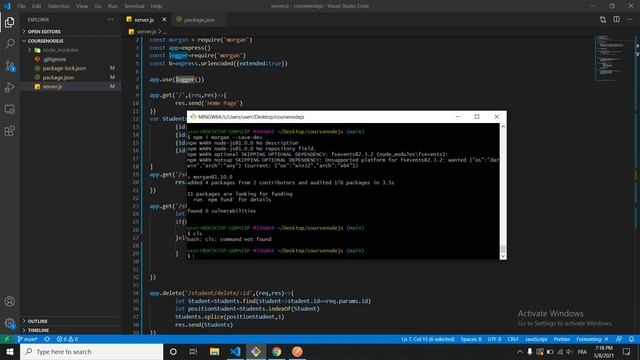
Task: Open Explorer more actions ellipsis
Action: (111, 20)
